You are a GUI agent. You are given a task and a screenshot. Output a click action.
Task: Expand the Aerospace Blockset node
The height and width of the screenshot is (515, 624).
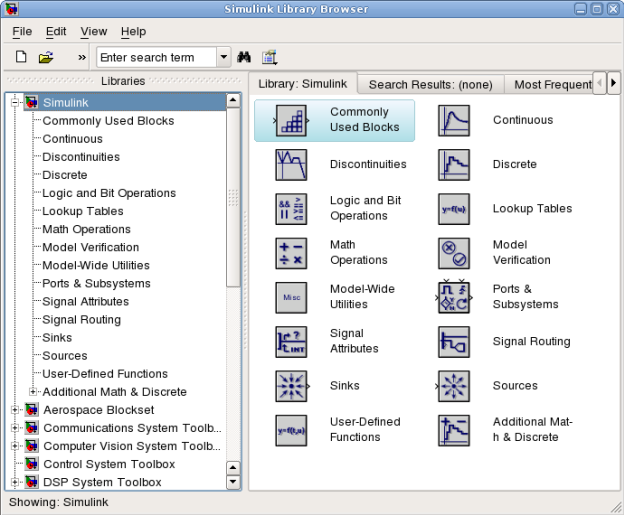point(15,410)
